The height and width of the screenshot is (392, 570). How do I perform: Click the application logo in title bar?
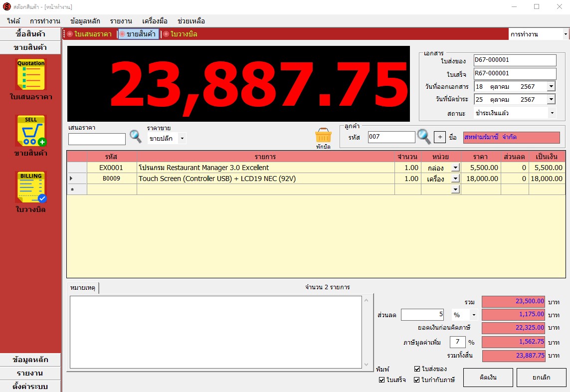(6, 6)
